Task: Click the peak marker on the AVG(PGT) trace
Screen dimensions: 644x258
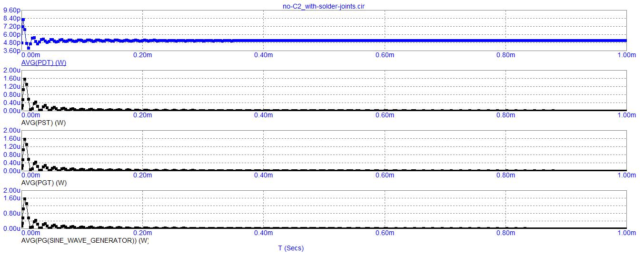Action: pyautogui.click(x=25, y=139)
